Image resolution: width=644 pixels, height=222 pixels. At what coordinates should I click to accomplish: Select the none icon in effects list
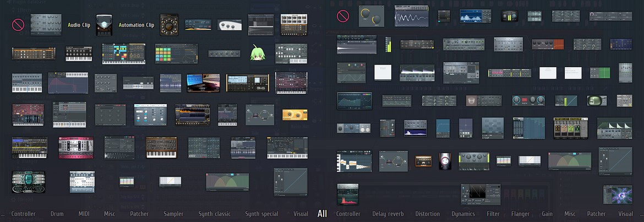pyautogui.click(x=343, y=16)
